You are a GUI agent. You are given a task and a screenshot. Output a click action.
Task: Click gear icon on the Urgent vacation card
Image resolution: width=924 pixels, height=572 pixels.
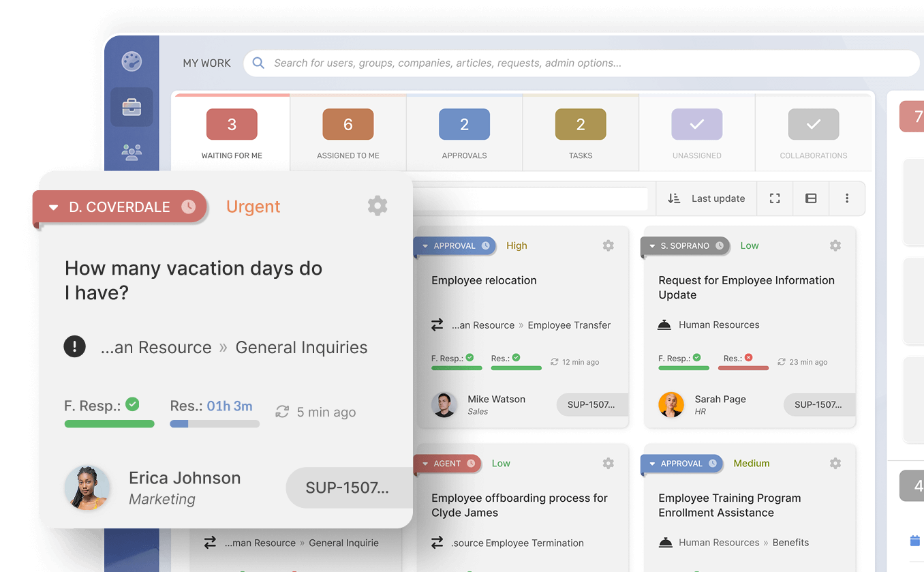point(378,206)
